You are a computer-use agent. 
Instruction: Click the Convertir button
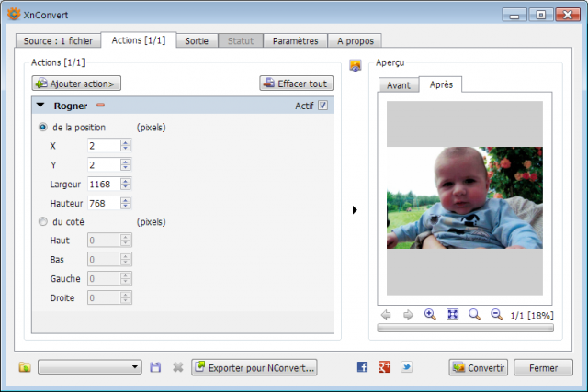coord(478,367)
